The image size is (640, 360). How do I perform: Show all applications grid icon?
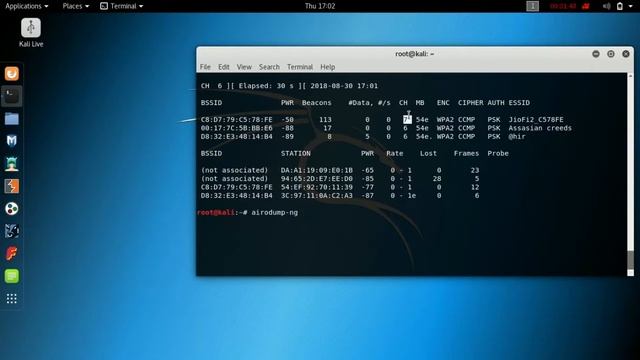[11, 298]
